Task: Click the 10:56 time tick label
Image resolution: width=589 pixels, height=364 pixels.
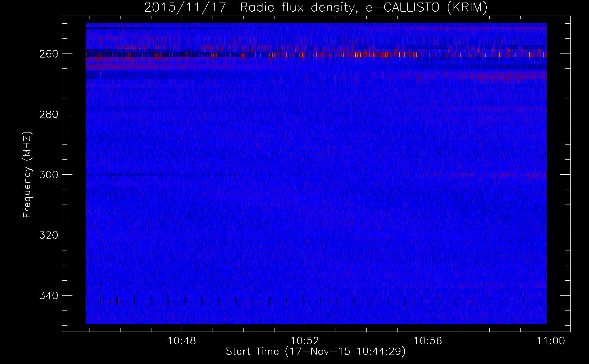Action: [x=428, y=341]
